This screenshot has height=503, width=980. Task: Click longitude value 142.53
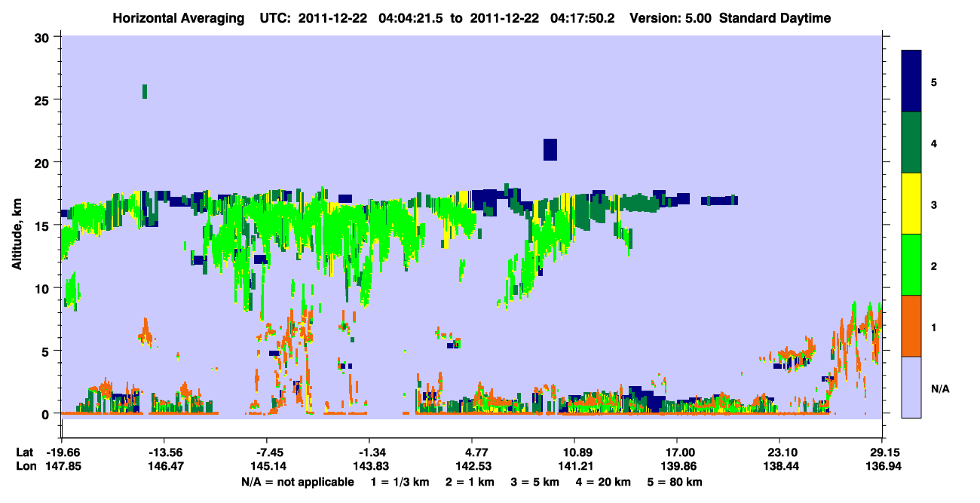(472, 467)
